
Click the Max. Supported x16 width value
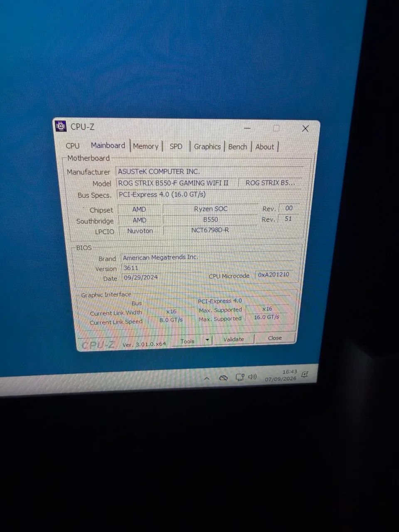tap(267, 309)
